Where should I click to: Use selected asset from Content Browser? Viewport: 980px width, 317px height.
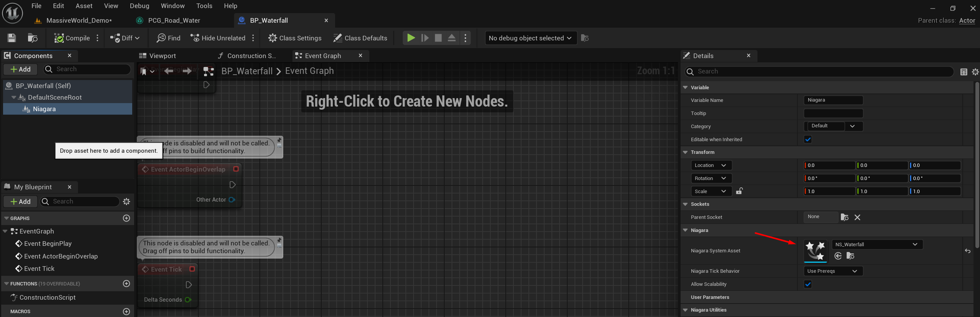(838, 256)
